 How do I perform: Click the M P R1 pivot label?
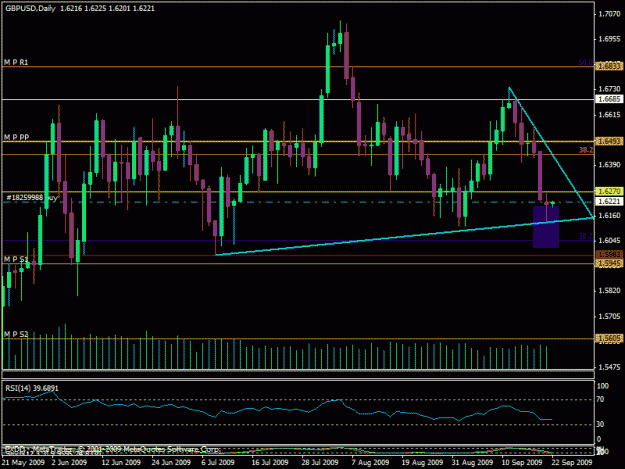pyautogui.click(x=16, y=62)
